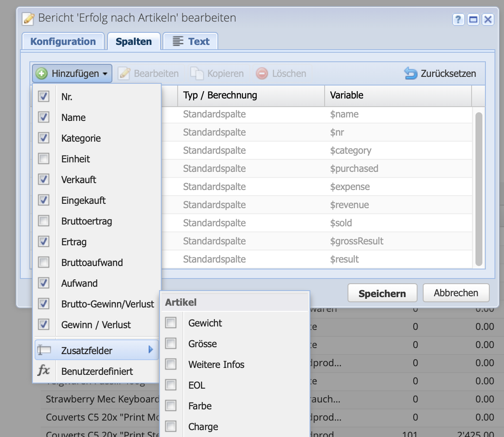
Task: Click the pencil icon in the dialog title
Action: coord(28,19)
